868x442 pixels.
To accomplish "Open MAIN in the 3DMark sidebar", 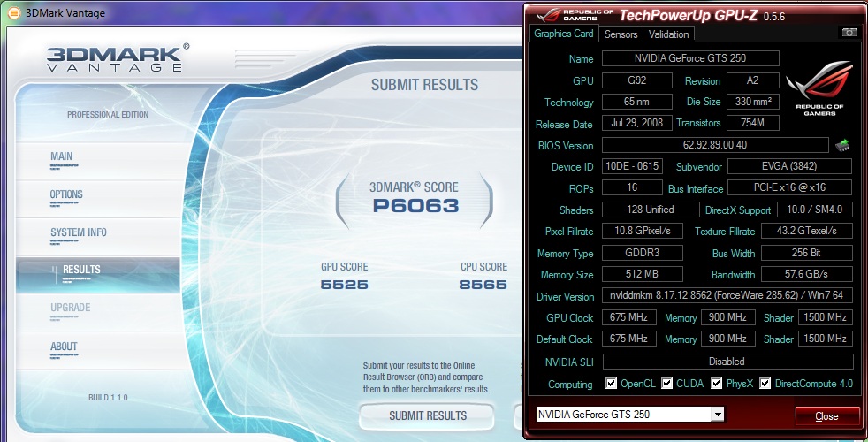I will [x=62, y=156].
